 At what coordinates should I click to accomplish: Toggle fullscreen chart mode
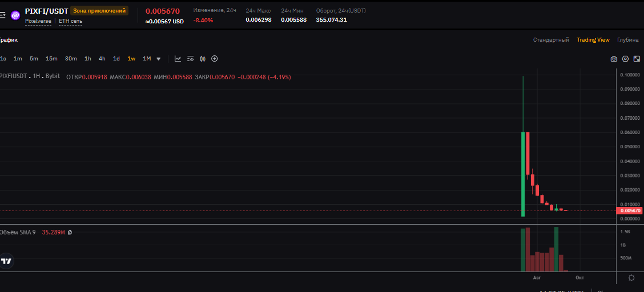pyautogui.click(x=637, y=59)
